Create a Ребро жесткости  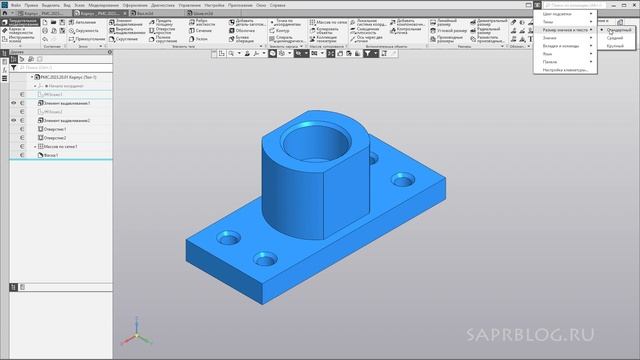(x=202, y=22)
